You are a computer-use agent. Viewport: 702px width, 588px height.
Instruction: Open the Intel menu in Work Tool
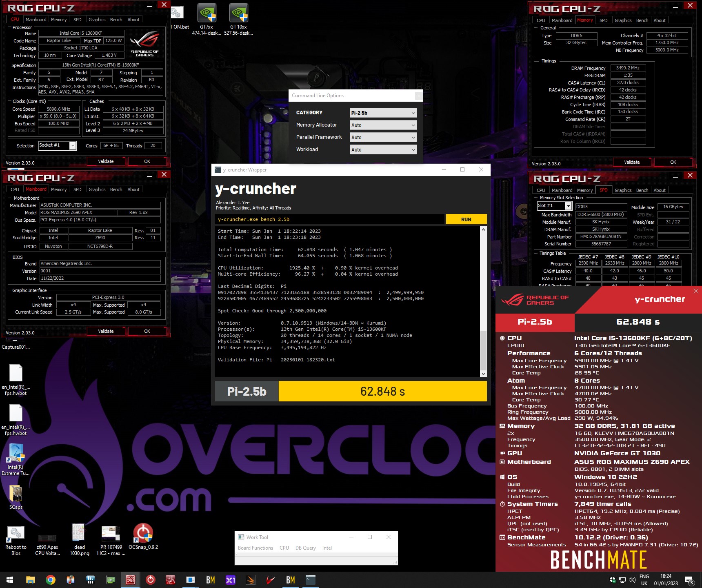(x=327, y=548)
